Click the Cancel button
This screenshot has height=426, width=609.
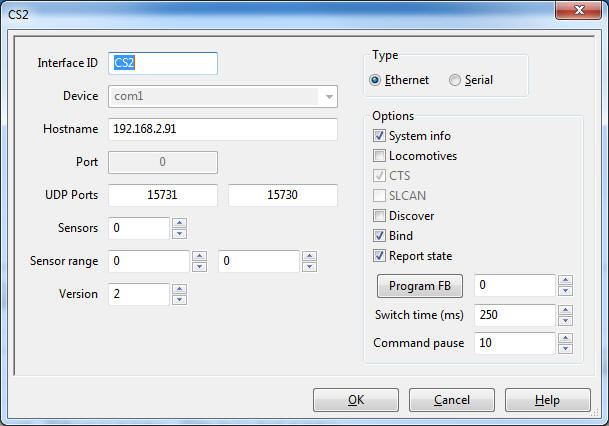point(452,400)
